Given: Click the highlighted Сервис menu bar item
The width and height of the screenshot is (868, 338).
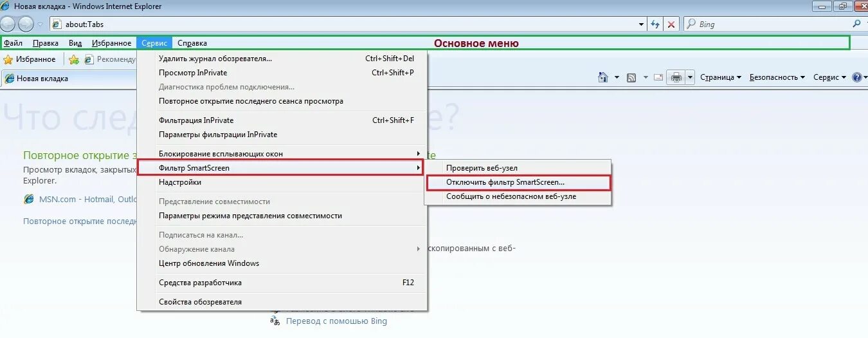Looking at the screenshot, I should tap(154, 43).
